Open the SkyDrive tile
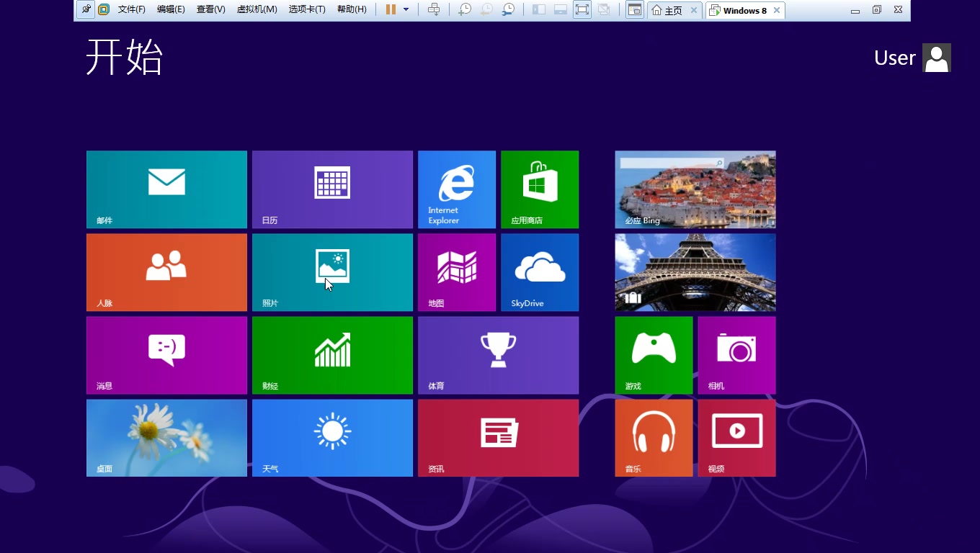980x553 pixels. tap(539, 272)
